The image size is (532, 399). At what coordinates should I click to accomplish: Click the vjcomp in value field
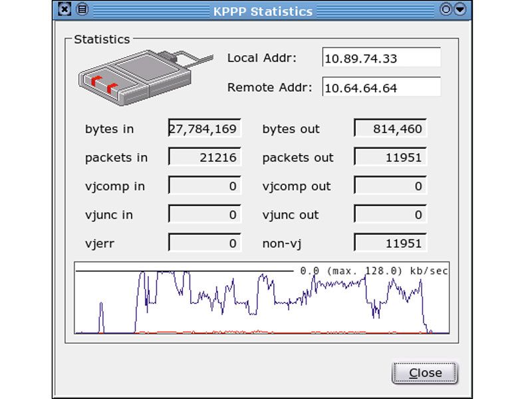pos(205,186)
